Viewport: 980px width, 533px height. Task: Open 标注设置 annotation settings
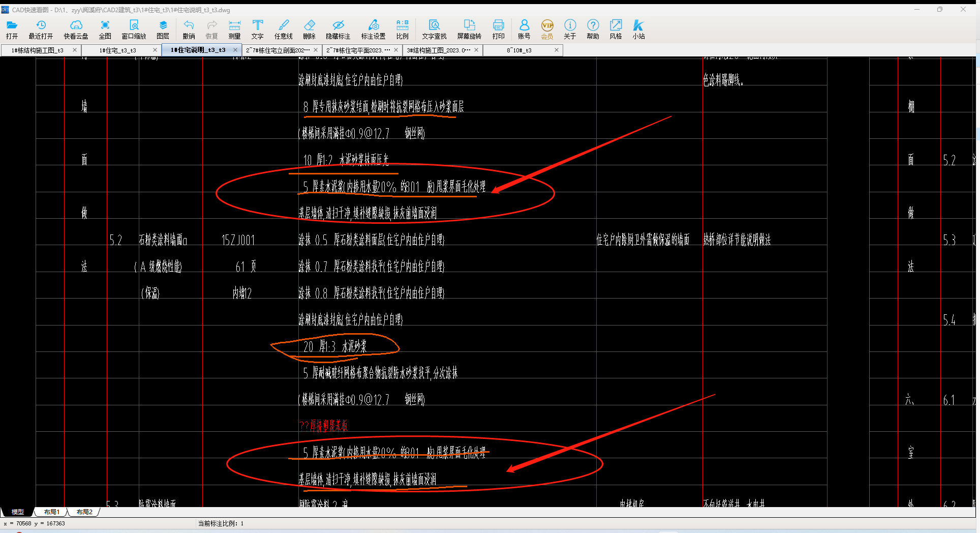click(373, 29)
